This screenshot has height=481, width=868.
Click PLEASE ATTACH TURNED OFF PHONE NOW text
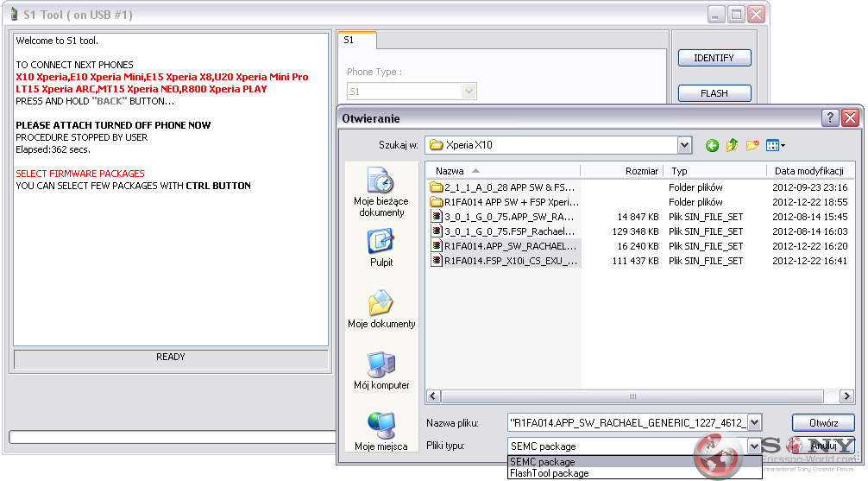113,125
